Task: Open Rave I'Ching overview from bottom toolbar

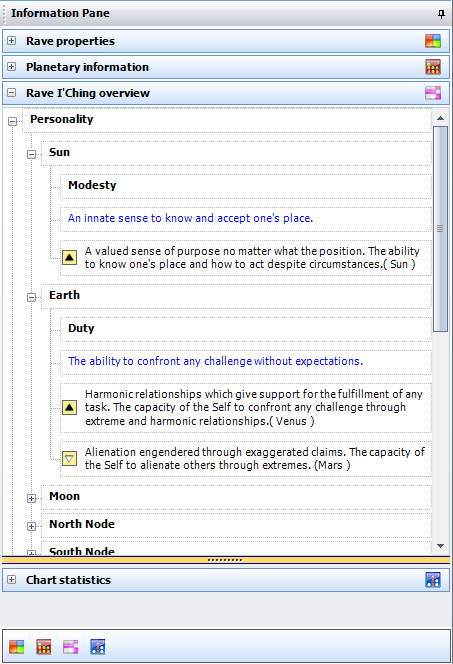Action: (x=71, y=647)
